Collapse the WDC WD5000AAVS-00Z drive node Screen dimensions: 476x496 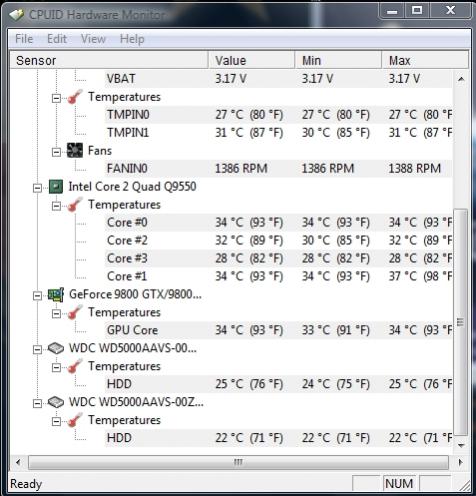37,404
